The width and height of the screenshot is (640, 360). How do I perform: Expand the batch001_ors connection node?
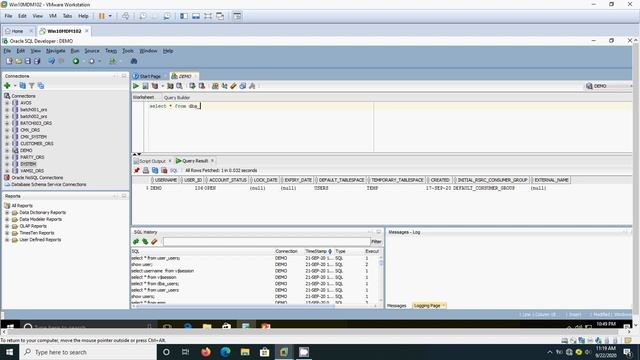point(7,110)
